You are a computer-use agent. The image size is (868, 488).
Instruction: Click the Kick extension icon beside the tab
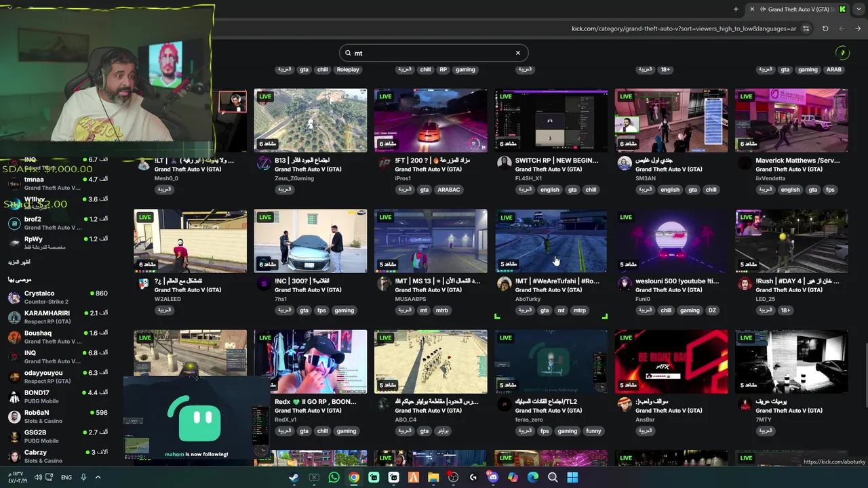pos(842,9)
